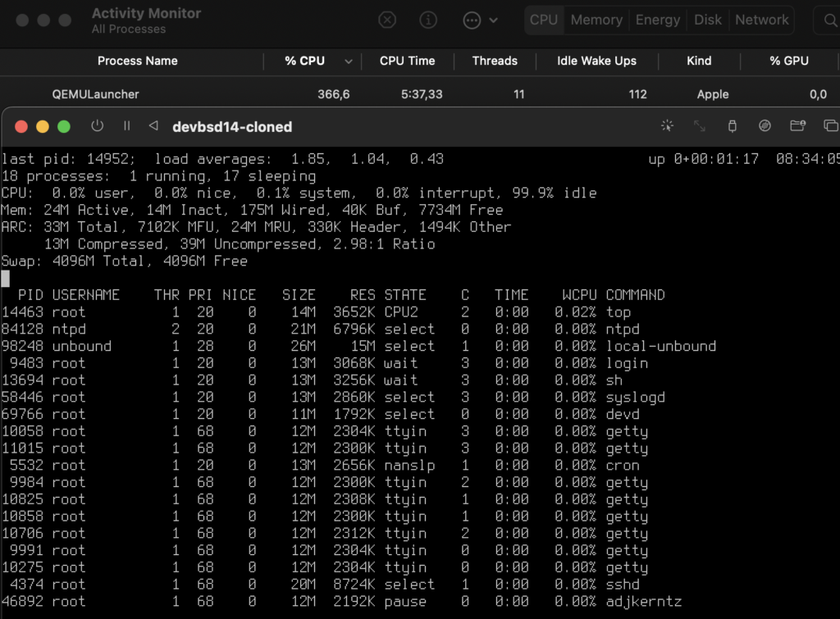Show the Network tab
The width and height of the screenshot is (840, 619).
[x=762, y=20]
